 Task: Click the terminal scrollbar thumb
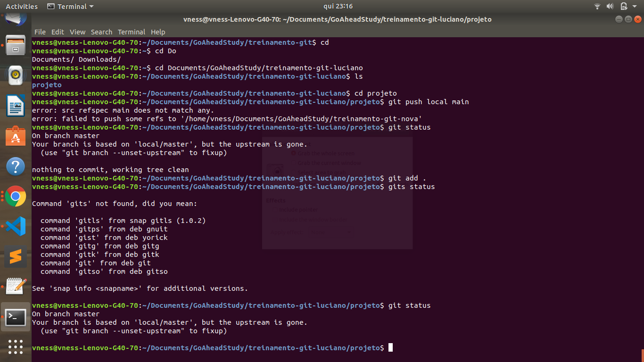642,355
